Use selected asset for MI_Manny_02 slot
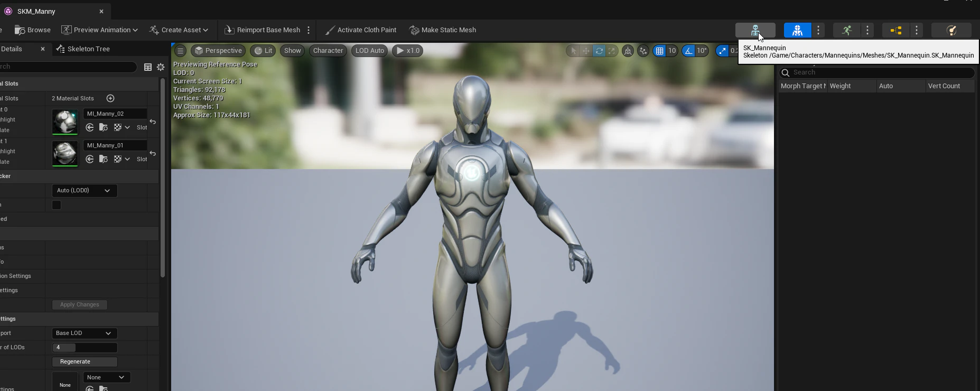The image size is (980, 391). (x=90, y=127)
